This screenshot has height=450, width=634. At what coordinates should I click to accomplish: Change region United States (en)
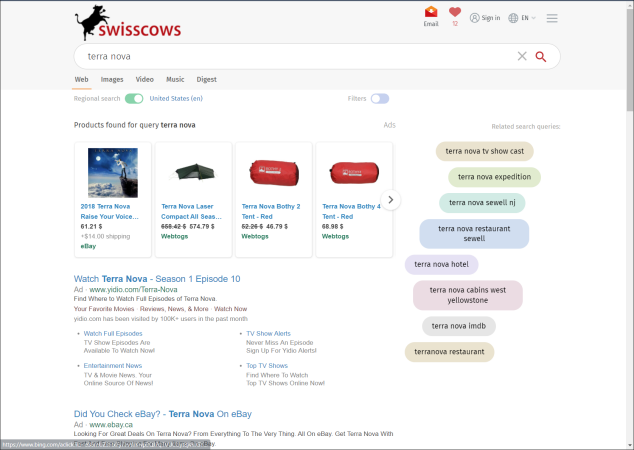click(x=176, y=98)
